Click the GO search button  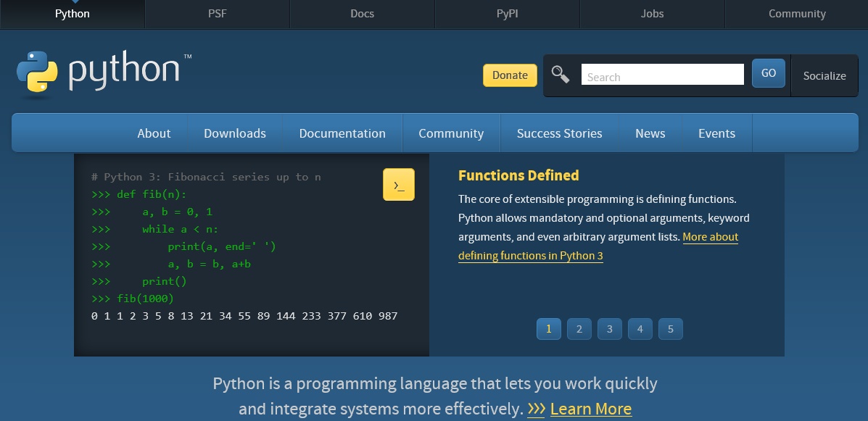pyautogui.click(x=769, y=73)
